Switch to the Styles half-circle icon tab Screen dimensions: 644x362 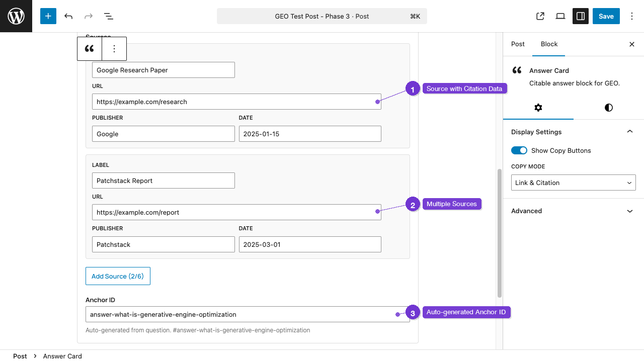click(x=608, y=108)
